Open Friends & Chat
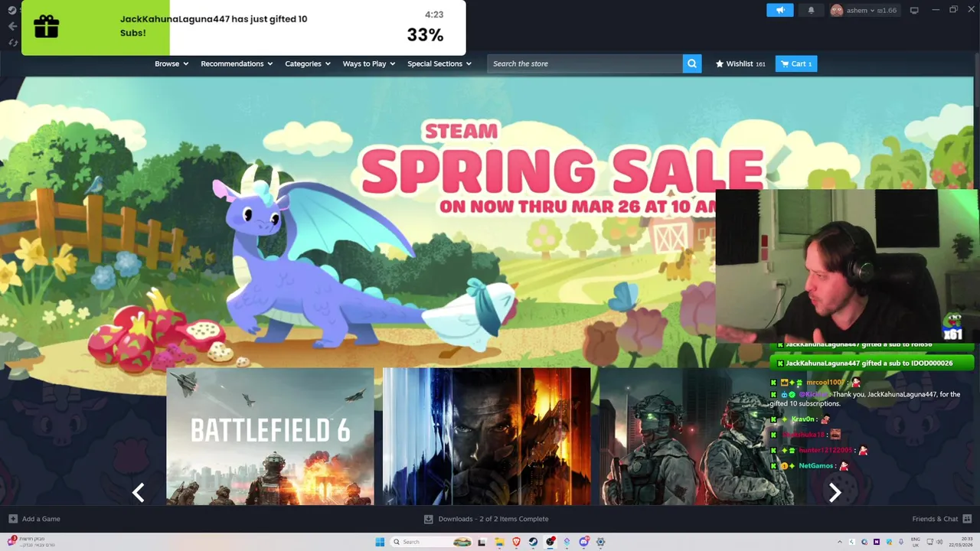Viewport: 980px width, 551px height. [941, 519]
